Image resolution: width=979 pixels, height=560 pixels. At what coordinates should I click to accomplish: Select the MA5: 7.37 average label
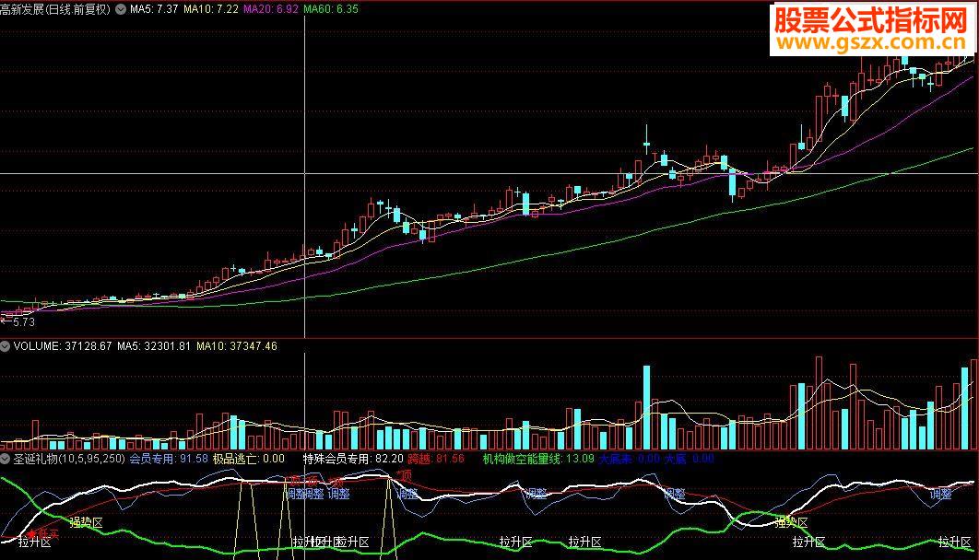[154, 9]
